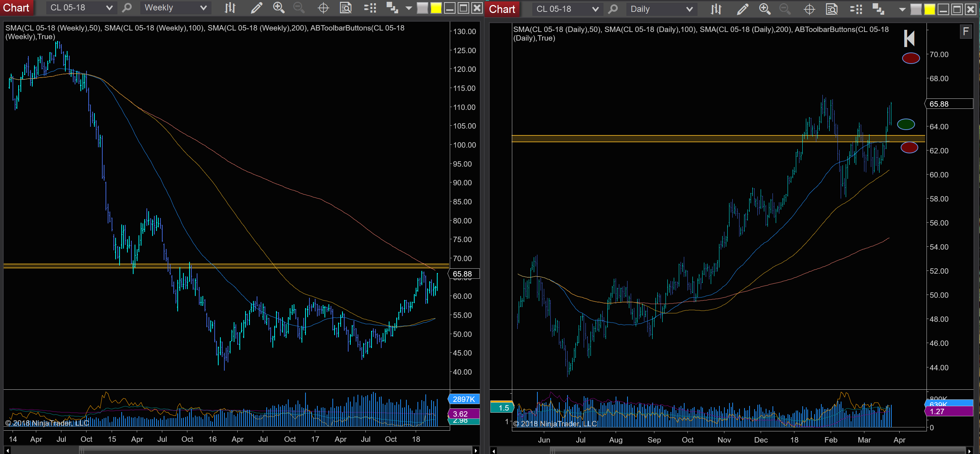Show the data box on Daily chart
The width and height of the screenshot is (980, 454).
tap(832, 9)
